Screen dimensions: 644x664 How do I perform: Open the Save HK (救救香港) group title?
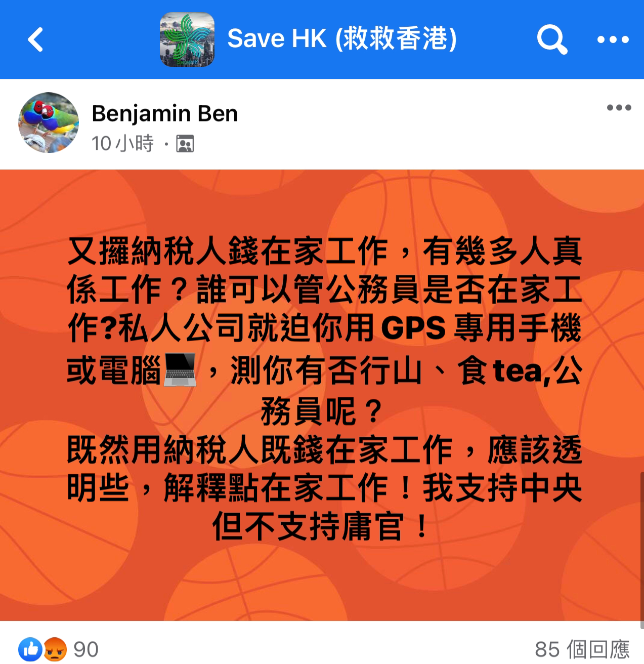click(342, 39)
